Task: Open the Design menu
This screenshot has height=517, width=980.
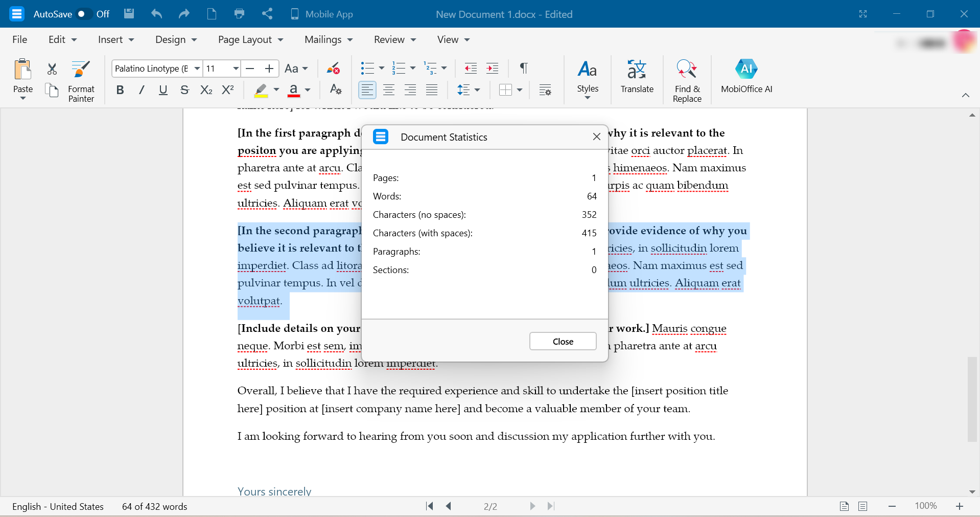Action: (x=176, y=39)
